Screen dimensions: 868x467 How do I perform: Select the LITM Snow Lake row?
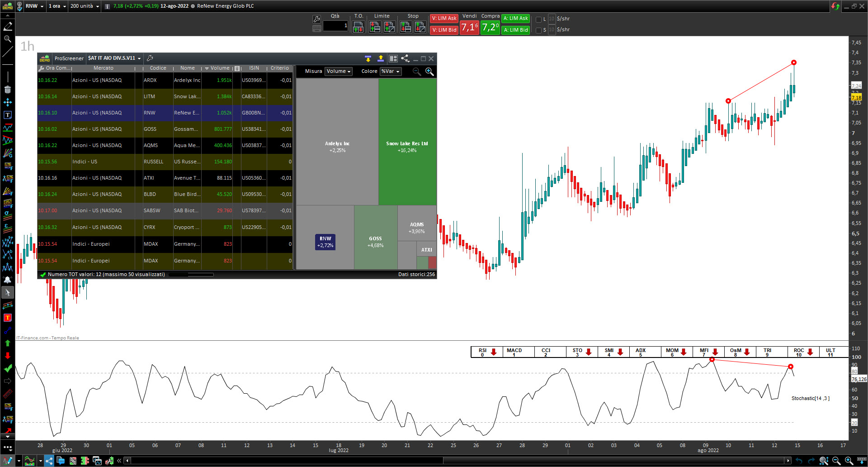(x=165, y=97)
